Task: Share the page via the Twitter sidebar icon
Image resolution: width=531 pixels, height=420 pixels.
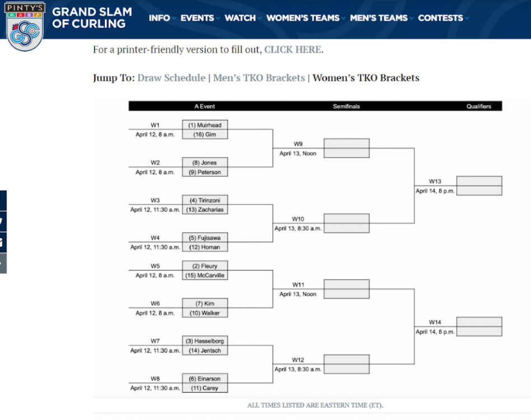Action: pyautogui.click(x=3, y=221)
